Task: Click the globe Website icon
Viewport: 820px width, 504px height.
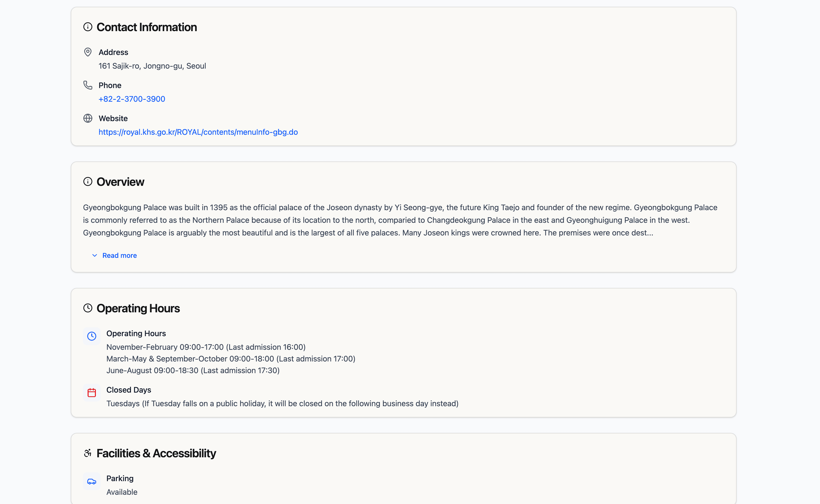Action: tap(88, 118)
